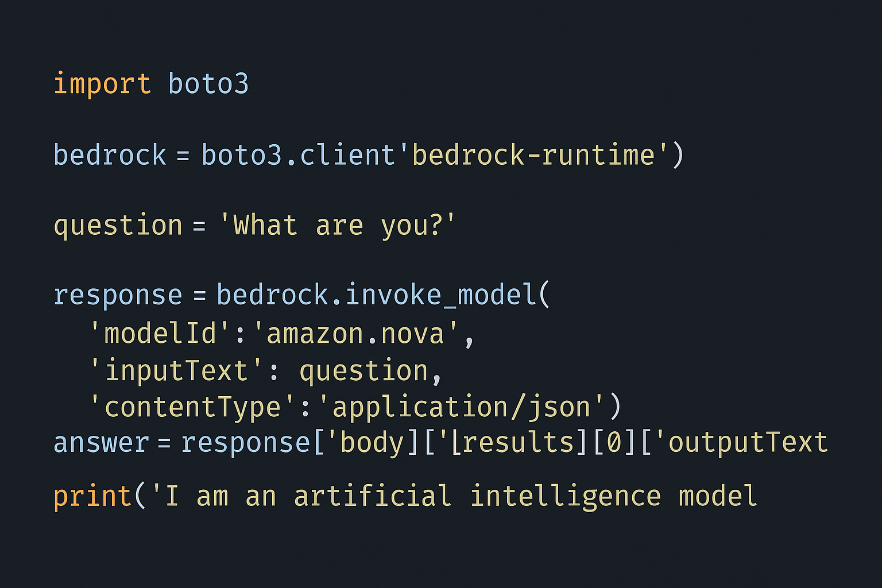
Task: Click the 'question' variable definition
Action: coord(118,226)
